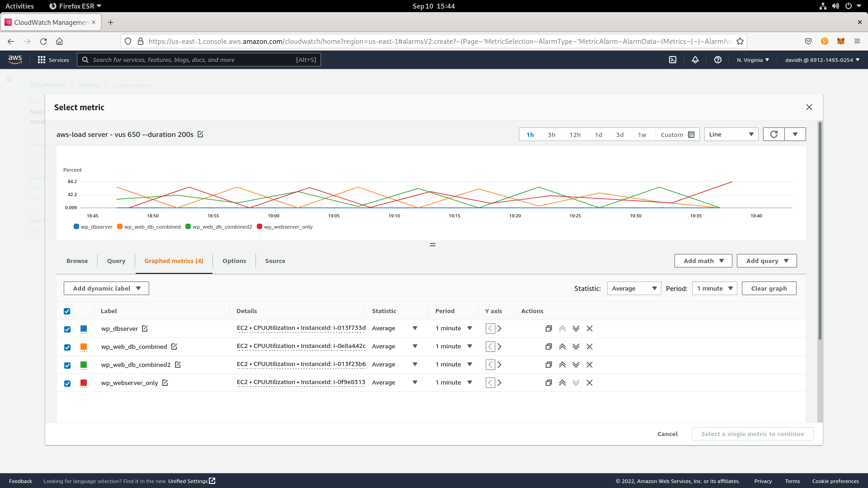This screenshot has height=488, width=868.
Task: Click the red wp_webserver_only color swatch
Action: 84,383
